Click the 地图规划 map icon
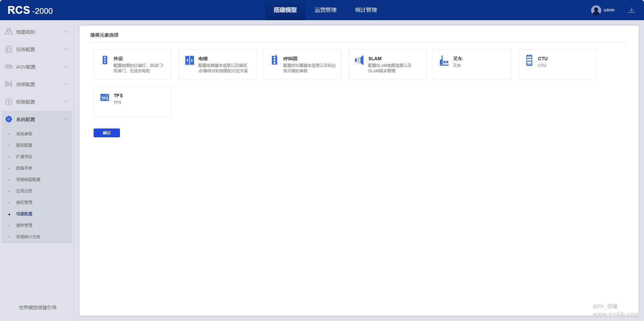Screen dimensions: 644x321 [8, 31]
